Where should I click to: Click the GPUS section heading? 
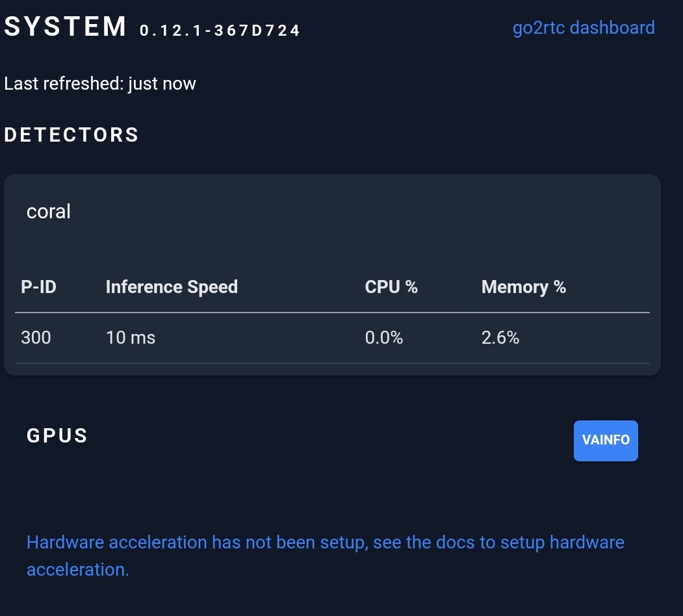57,436
